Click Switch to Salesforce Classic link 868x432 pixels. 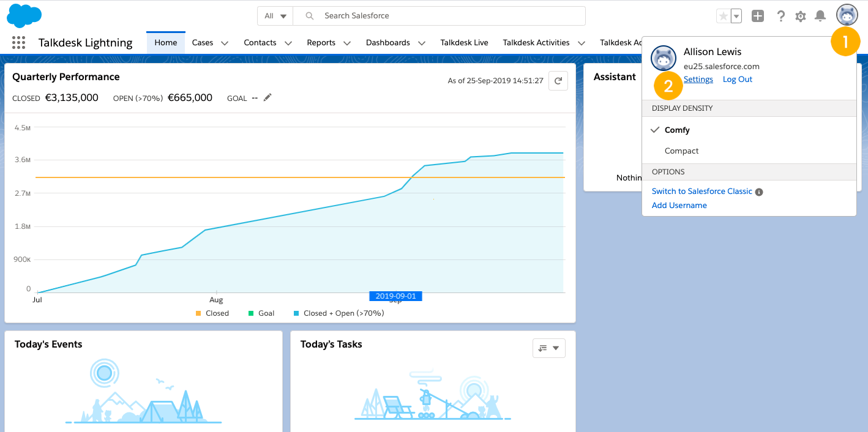coord(702,191)
